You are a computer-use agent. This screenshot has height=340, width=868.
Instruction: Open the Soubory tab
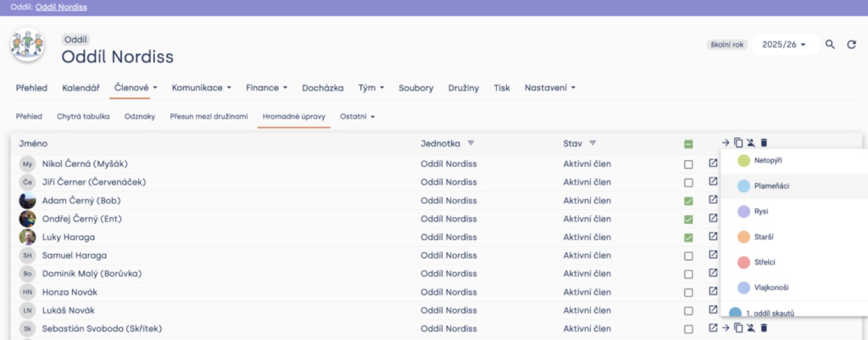click(416, 88)
